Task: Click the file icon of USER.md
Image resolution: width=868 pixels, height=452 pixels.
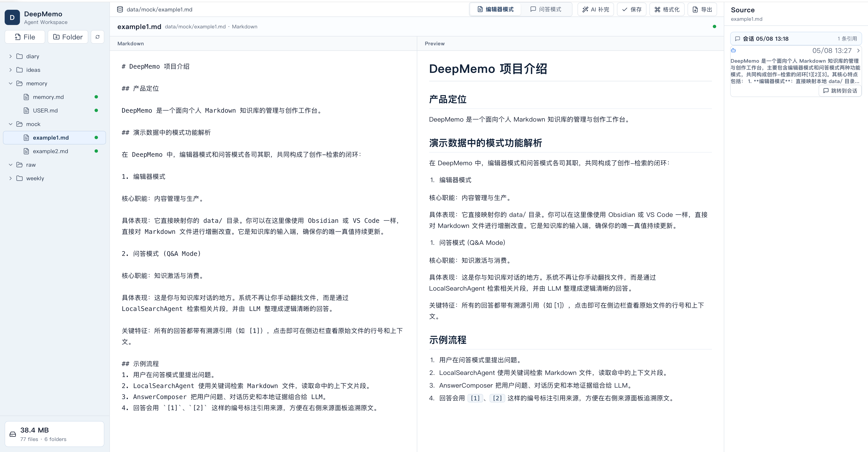Action: pyautogui.click(x=26, y=110)
